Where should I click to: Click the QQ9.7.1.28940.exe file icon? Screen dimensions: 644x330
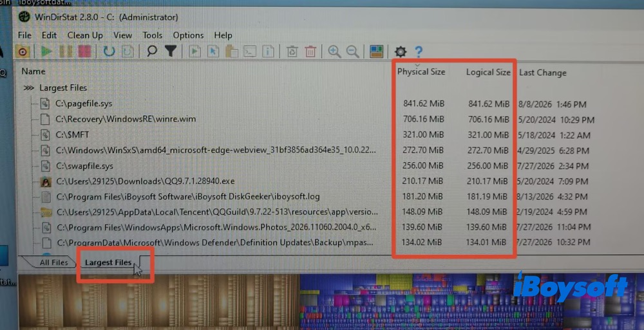point(46,181)
